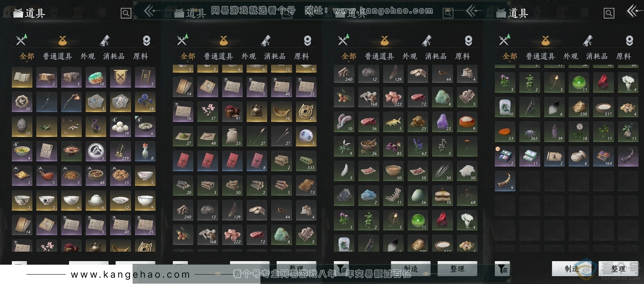Open search in the fourth inventory panel

(x=609, y=13)
